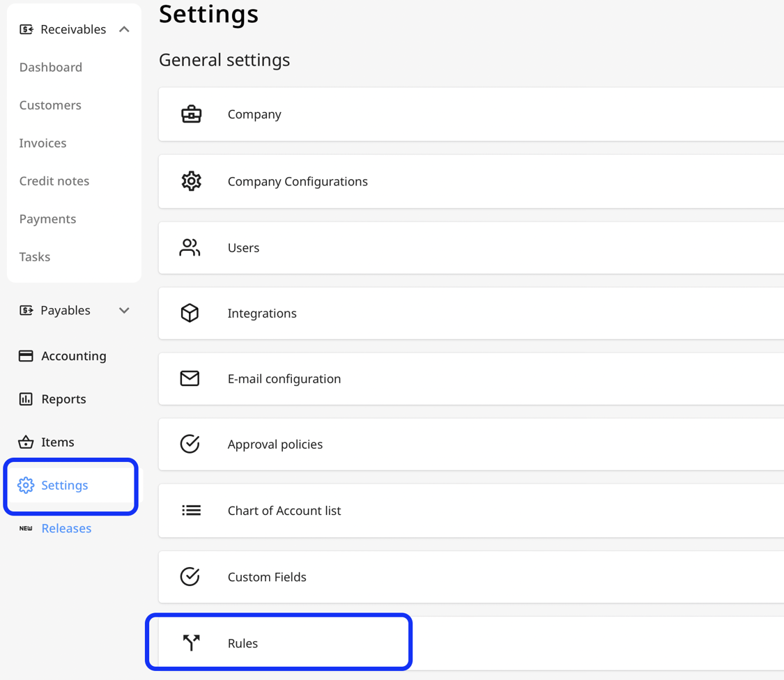Select the Reports bar chart icon
784x680 pixels.
[26, 399]
